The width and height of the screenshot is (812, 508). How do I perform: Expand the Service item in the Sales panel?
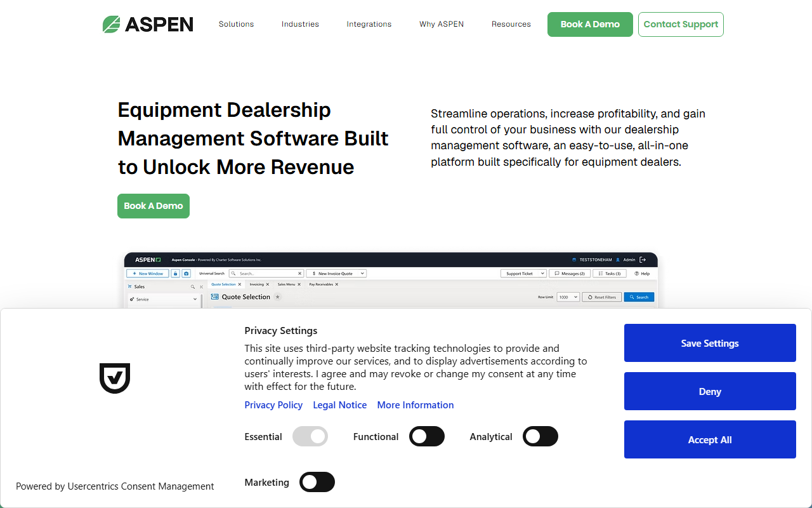(x=164, y=299)
